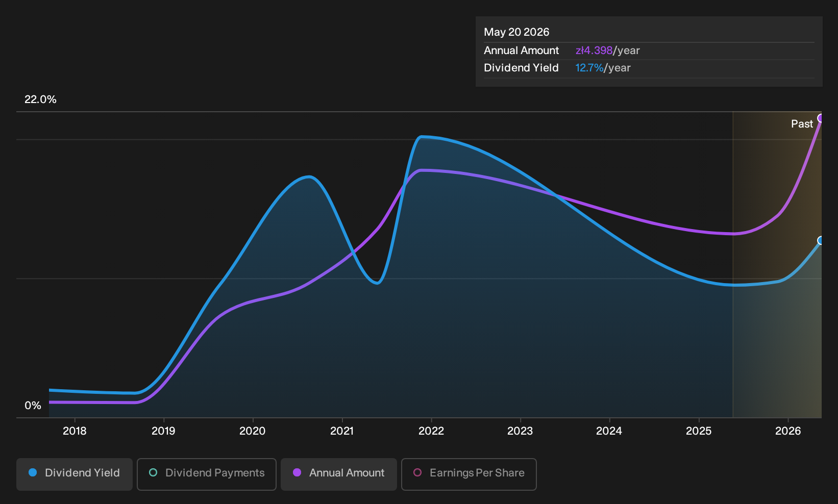Toggle the Annual Amount series
This screenshot has height=504, width=838.
tap(339, 474)
